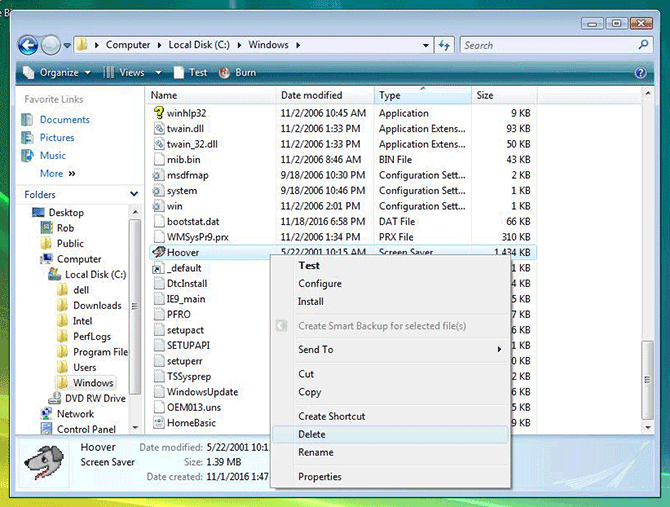Select twain.dll file icon
Image resolution: width=670 pixels, height=507 pixels.
(159, 128)
